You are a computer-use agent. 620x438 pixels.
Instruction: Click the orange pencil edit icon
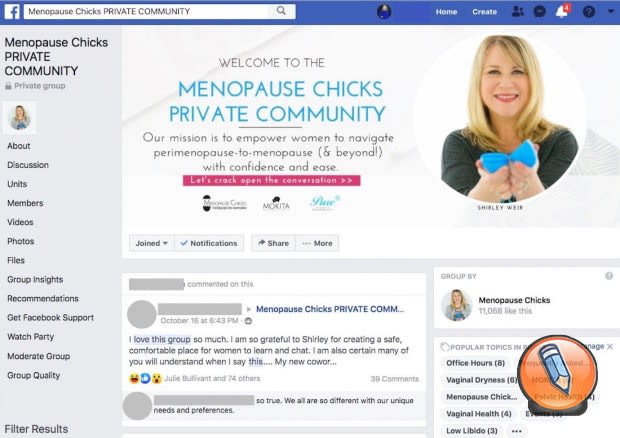tap(557, 374)
